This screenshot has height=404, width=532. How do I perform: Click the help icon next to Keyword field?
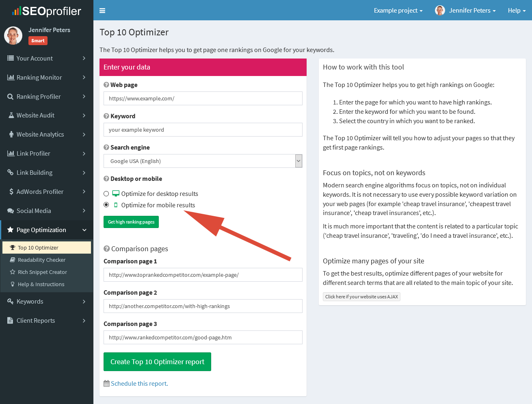coord(106,116)
